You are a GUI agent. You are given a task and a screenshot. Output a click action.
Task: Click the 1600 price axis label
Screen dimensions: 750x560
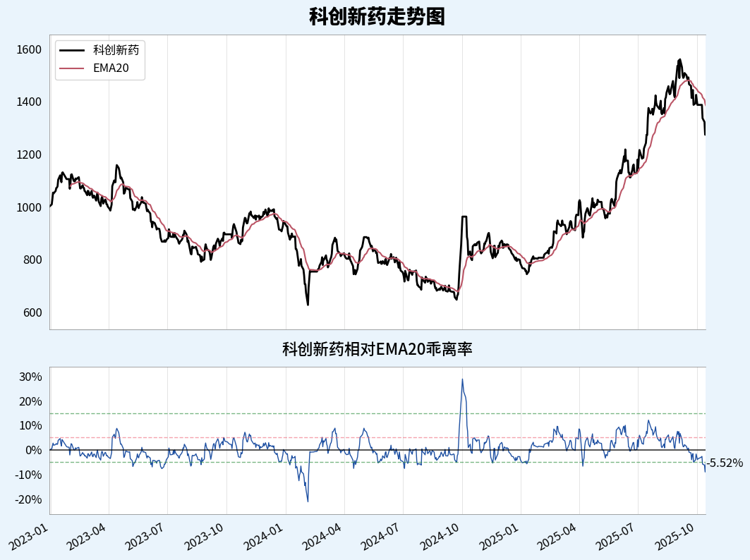tap(29, 49)
